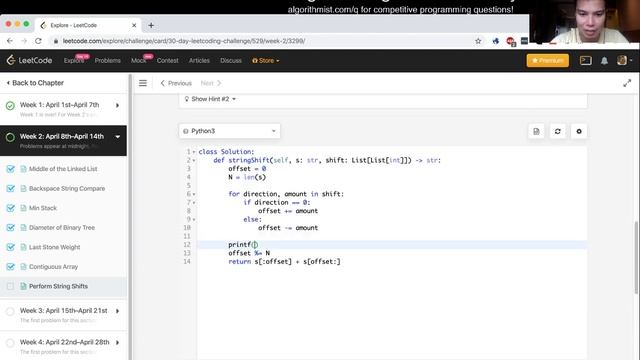Screen dimensions: 640x360
Task: Go to the Previous problem
Action: pyautogui.click(x=176, y=83)
